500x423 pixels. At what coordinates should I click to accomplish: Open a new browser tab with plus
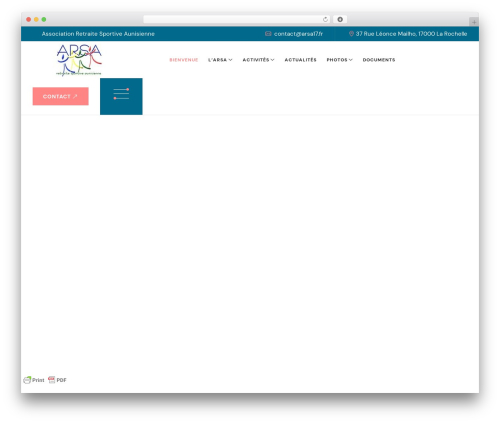[474, 22]
